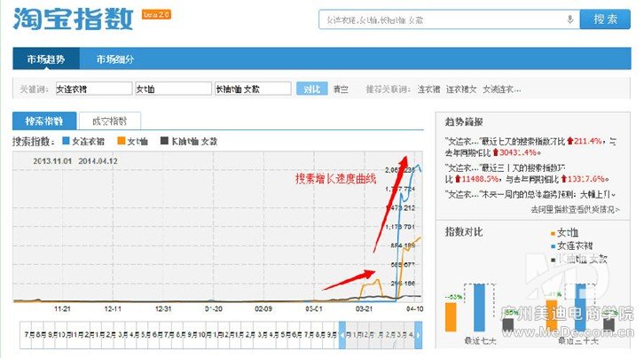Click 女t恤 legend entry in 指数对比
This screenshot has height=358, width=644.
564,233
